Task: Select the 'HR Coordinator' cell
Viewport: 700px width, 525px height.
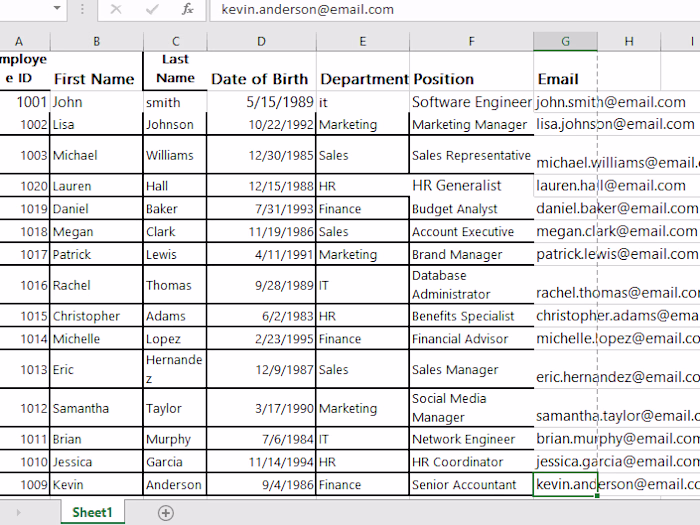Action: point(471,462)
